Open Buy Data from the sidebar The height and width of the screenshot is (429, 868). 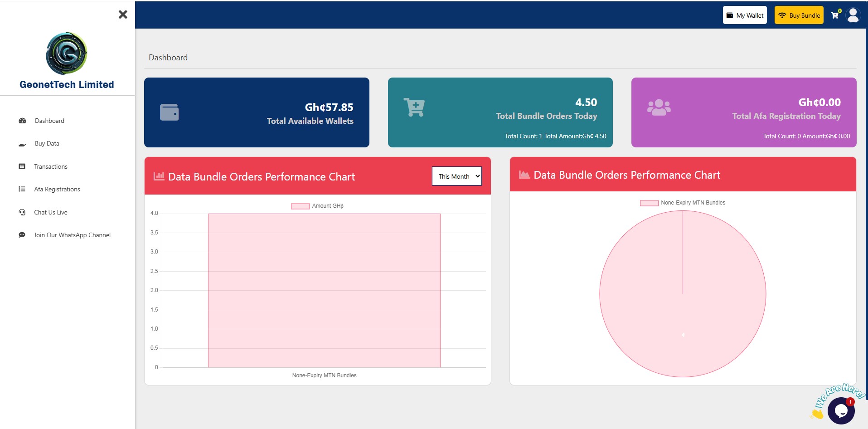click(47, 143)
